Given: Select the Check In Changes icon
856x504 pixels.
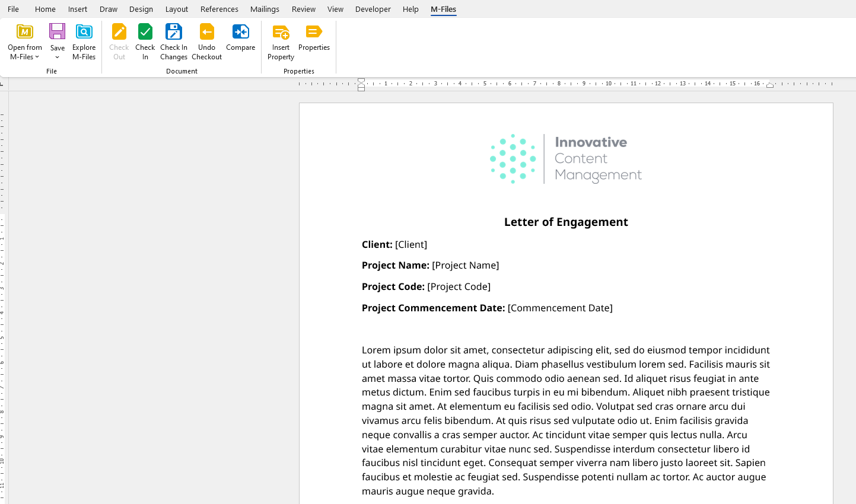Looking at the screenshot, I should 174,31.
